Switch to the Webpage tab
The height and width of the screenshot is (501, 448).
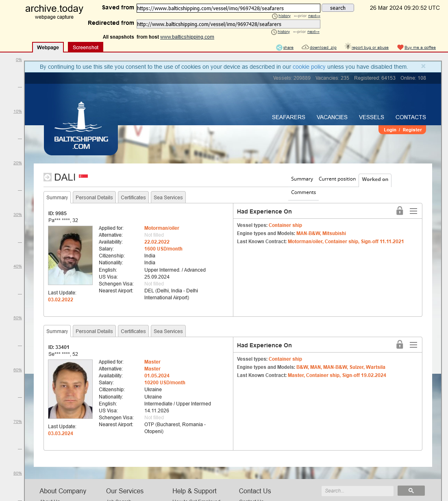[x=48, y=47]
